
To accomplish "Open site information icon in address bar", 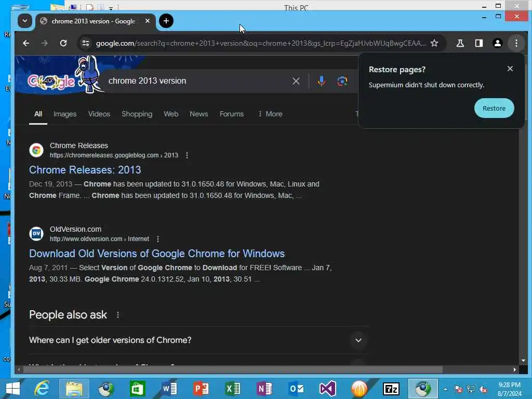I will point(86,43).
